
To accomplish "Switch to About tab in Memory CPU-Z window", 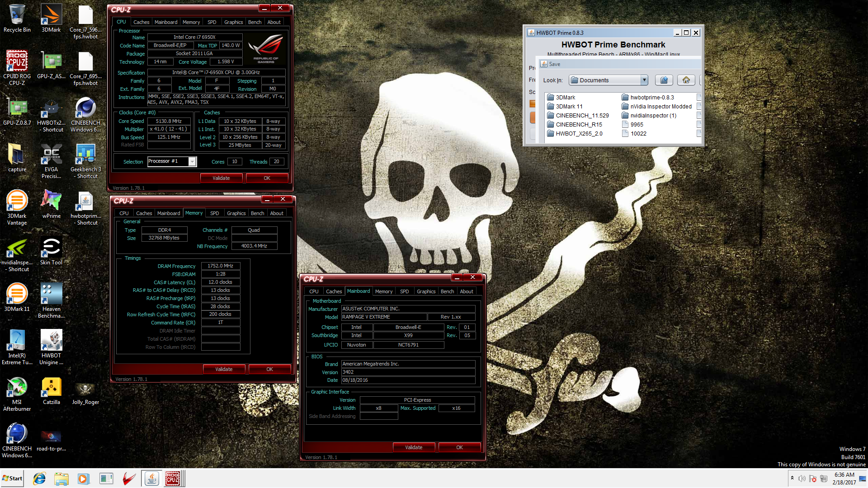I will tap(277, 213).
